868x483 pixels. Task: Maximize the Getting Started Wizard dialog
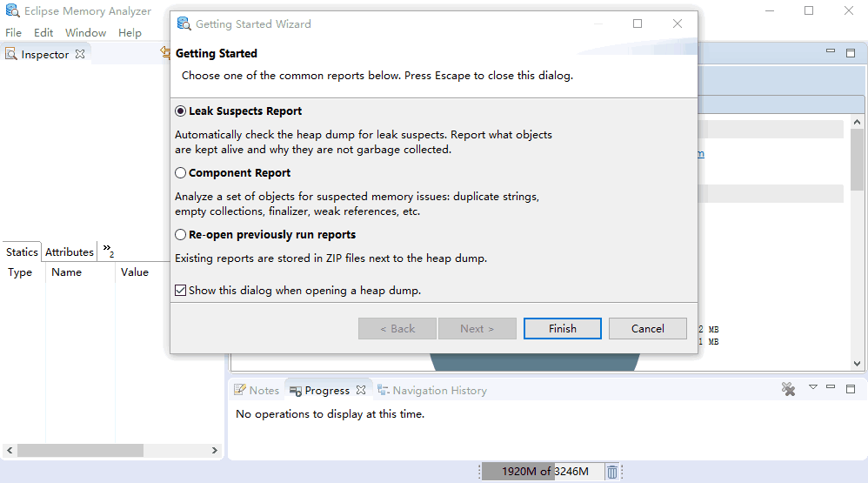tap(638, 23)
